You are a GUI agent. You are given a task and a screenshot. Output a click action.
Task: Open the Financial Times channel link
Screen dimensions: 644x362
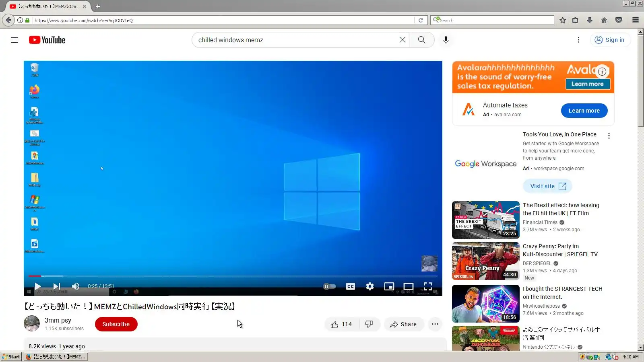[x=540, y=222]
